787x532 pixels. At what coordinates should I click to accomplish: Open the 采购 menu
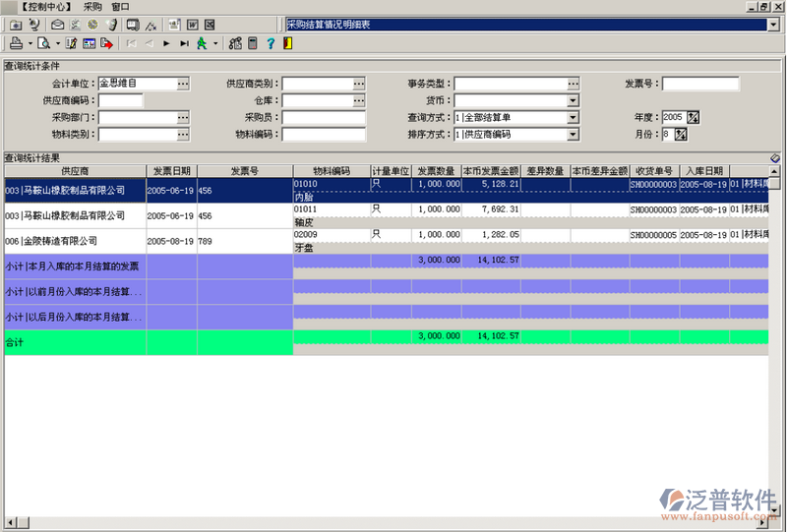point(92,6)
